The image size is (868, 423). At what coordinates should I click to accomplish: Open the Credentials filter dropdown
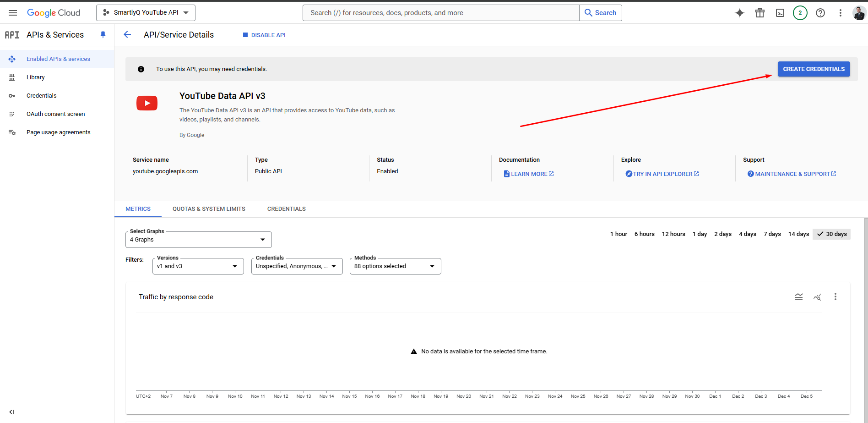click(297, 266)
